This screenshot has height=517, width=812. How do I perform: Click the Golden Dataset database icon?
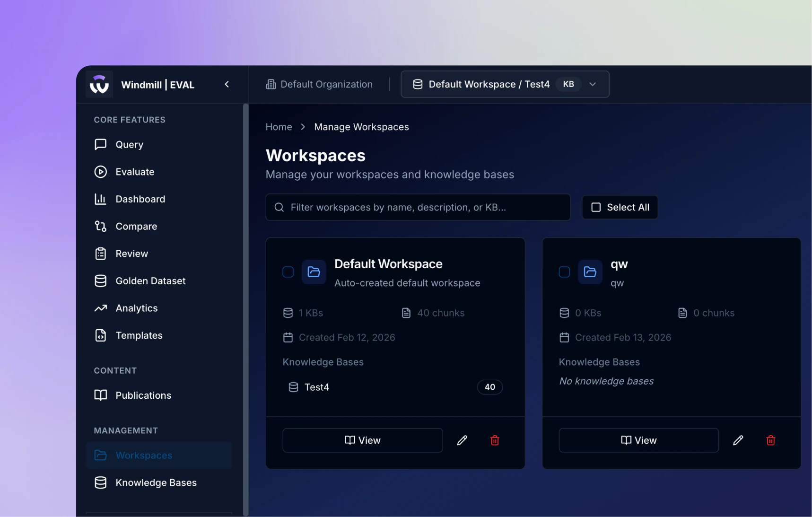(100, 281)
